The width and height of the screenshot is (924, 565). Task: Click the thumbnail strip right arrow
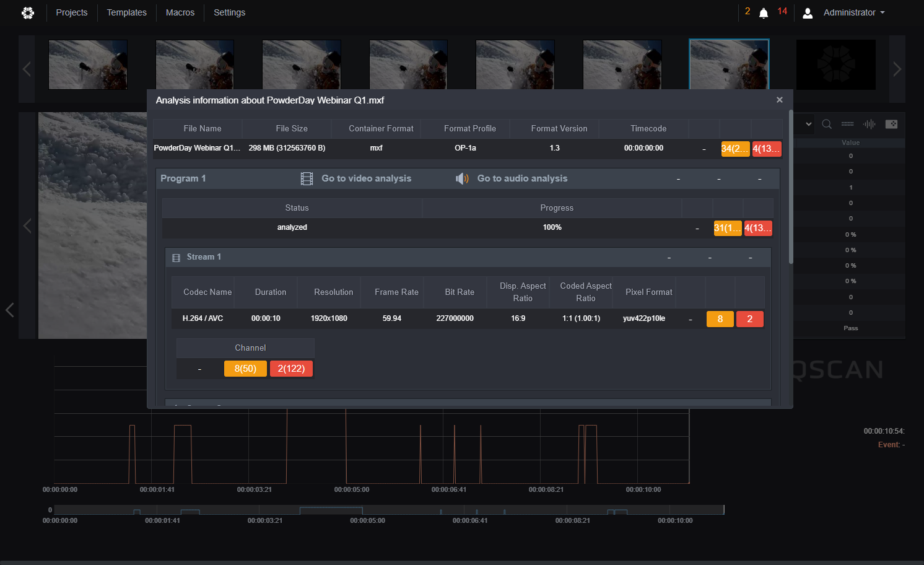point(897,69)
